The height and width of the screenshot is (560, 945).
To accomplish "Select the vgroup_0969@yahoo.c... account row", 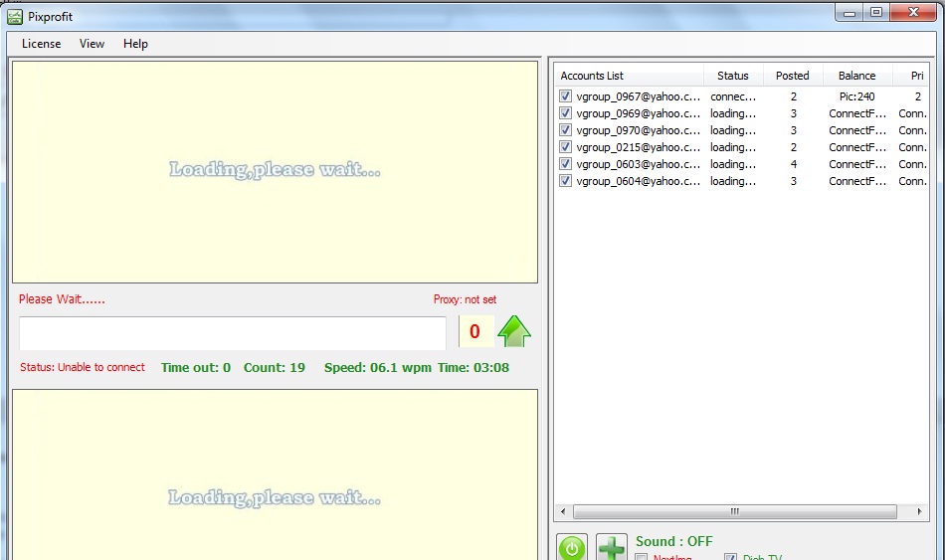I will pos(741,112).
